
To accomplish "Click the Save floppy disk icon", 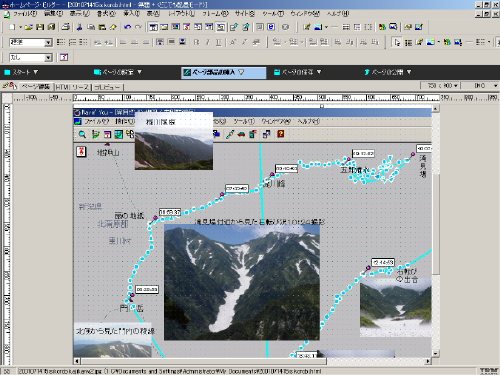I will (x=40, y=27).
